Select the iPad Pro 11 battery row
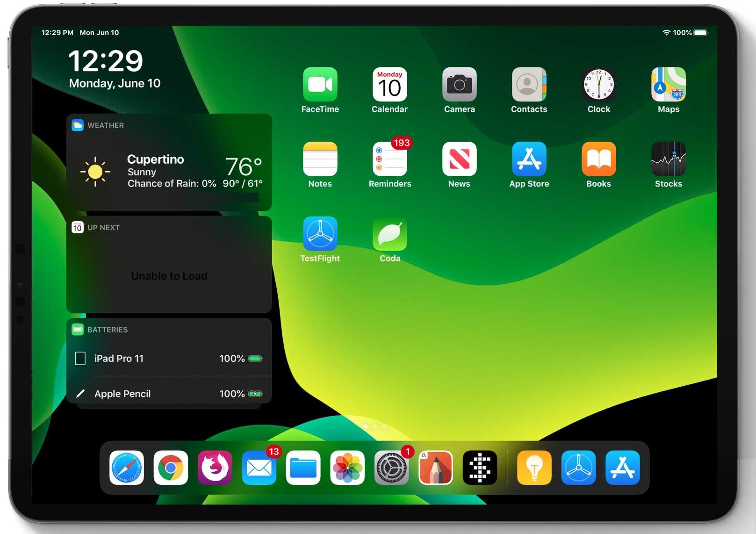This screenshot has height=534, width=756. tap(169, 359)
